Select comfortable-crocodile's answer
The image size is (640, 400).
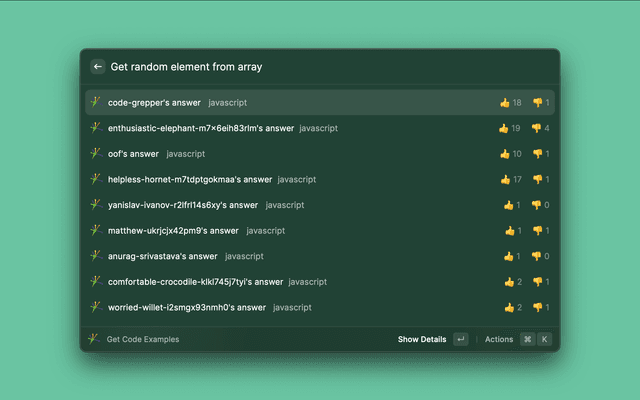click(195, 282)
